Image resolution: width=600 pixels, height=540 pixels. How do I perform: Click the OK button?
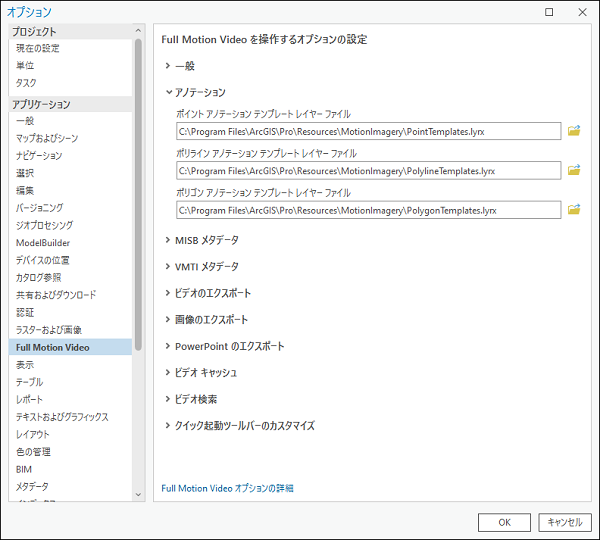(x=504, y=522)
